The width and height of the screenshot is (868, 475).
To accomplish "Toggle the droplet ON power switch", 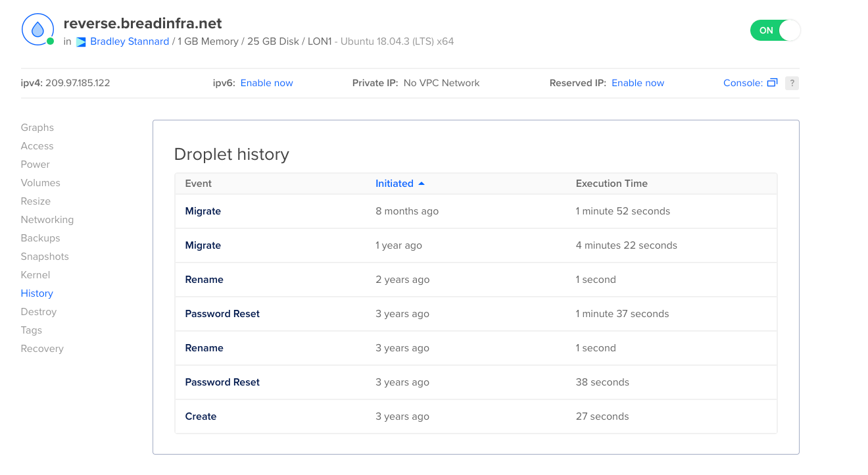I will [x=775, y=30].
